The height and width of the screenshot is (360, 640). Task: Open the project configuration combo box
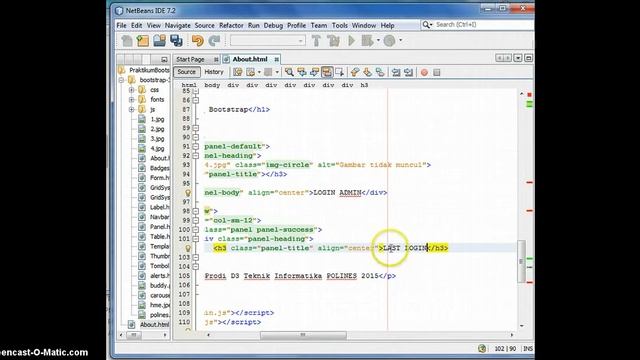[x=267, y=40]
